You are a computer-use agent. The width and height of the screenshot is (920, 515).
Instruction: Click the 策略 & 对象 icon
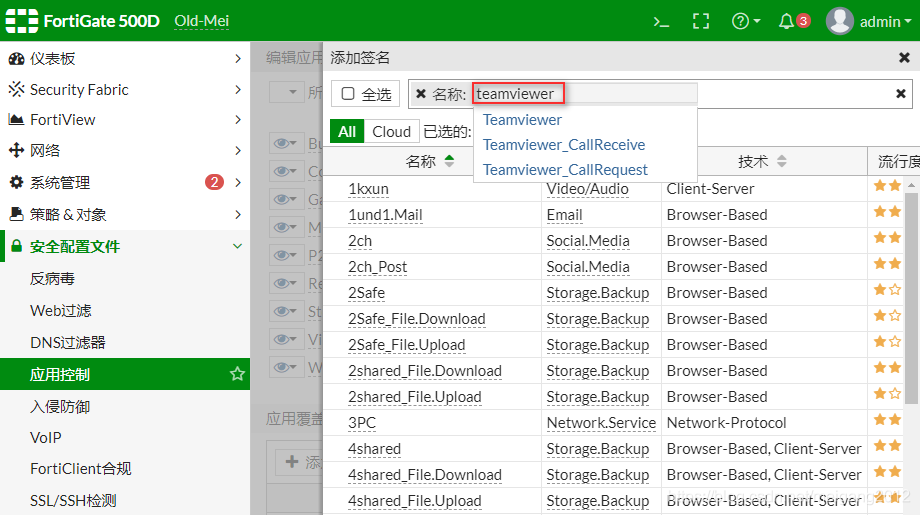16,214
